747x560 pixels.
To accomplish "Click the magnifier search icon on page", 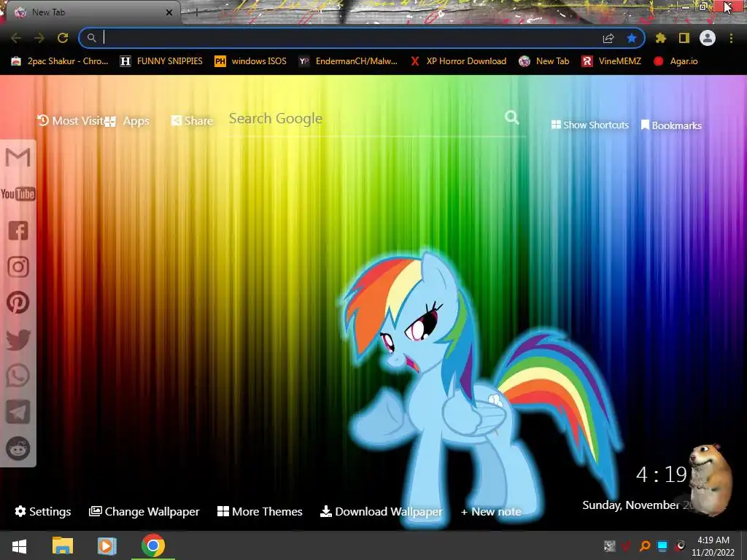I will pyautogui.click(x=511, y=117).
